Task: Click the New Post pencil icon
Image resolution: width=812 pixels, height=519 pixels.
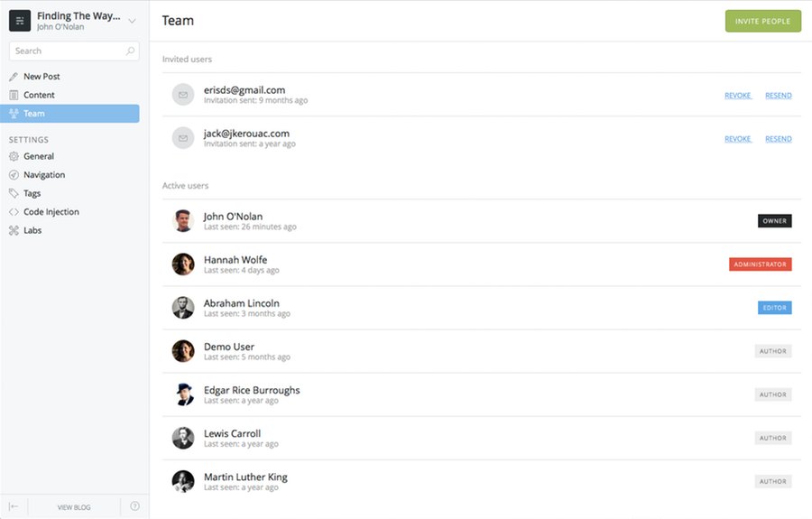Action: [x=14, y=77]
